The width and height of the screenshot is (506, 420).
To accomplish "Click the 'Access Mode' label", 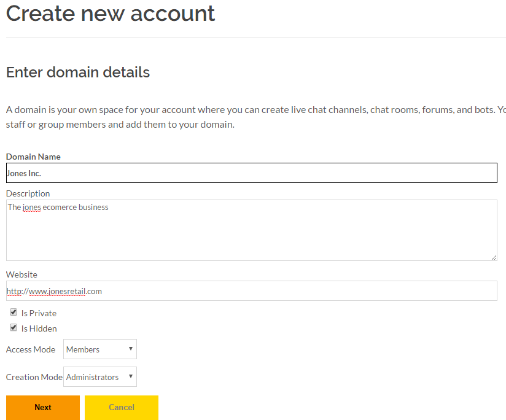I will point(31,349).
